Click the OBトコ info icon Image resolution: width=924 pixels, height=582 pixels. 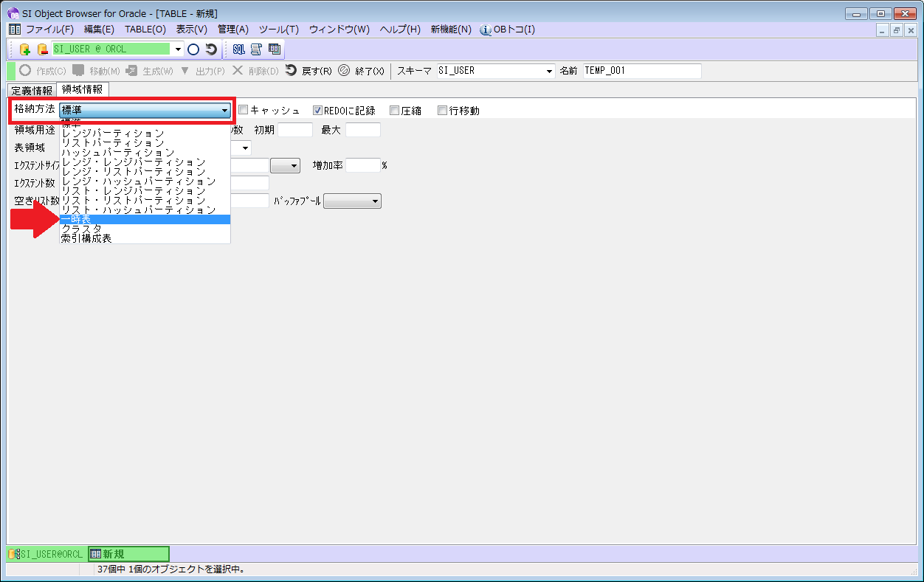pyautogui.click(x=486, y=30)
